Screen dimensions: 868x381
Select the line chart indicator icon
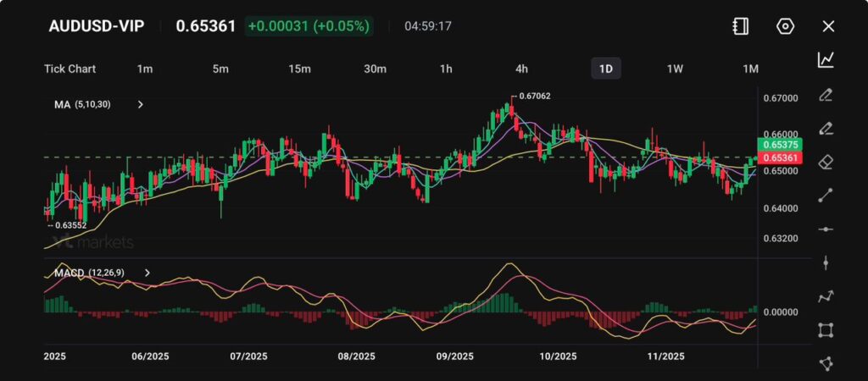pos(826,60)
